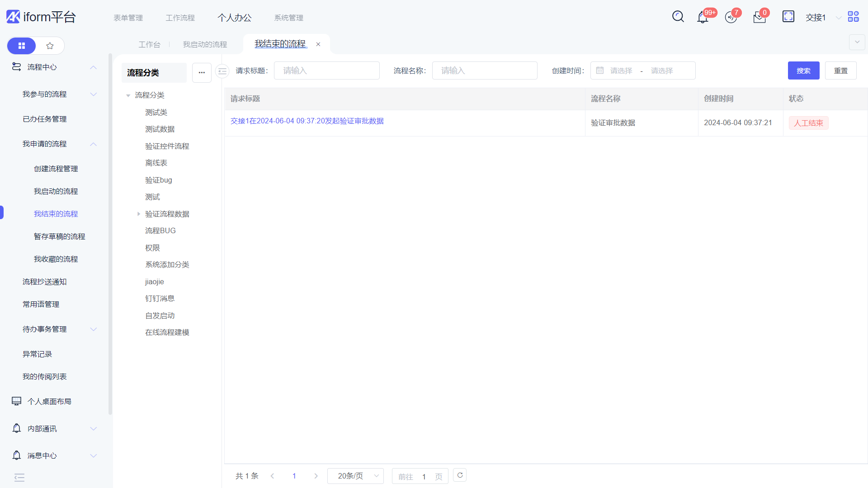Viewport: 868px width, 488px height.
Task: Open the 交接1在2024-06-04 request link
Action: coord(307,121)
